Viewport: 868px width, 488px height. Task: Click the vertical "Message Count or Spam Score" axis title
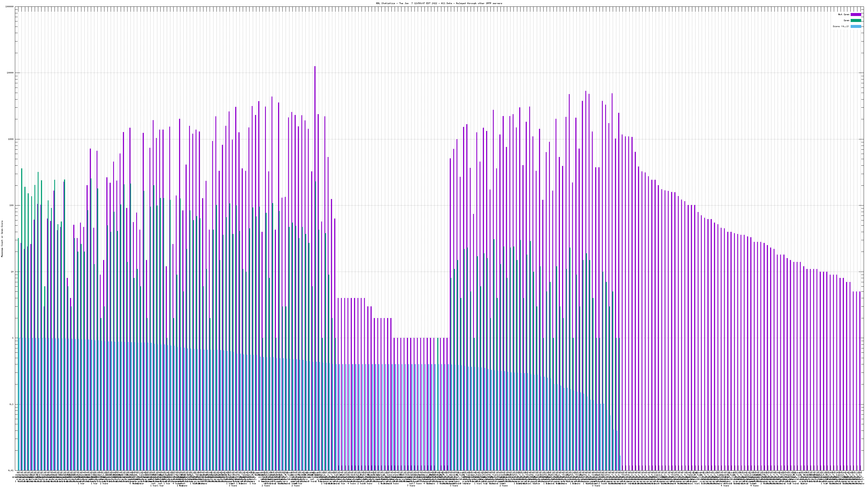click(2, 239)
